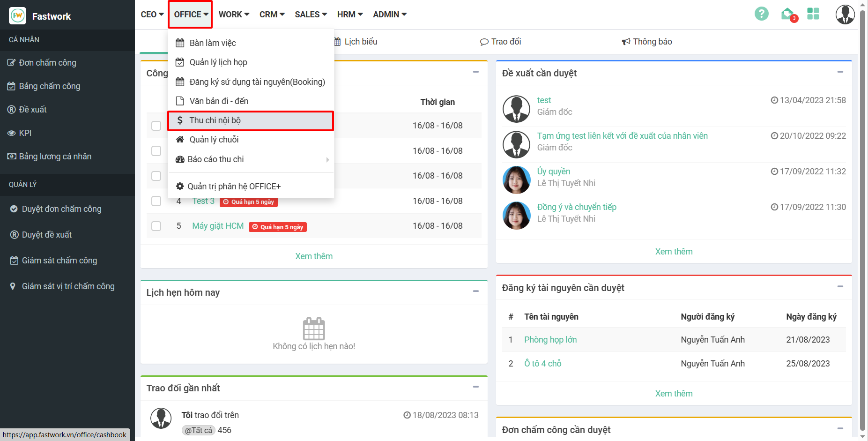Viewport: 868px width, 441px height.
Task: Open the mail notifications icon with badge
Action: (788, 15)
